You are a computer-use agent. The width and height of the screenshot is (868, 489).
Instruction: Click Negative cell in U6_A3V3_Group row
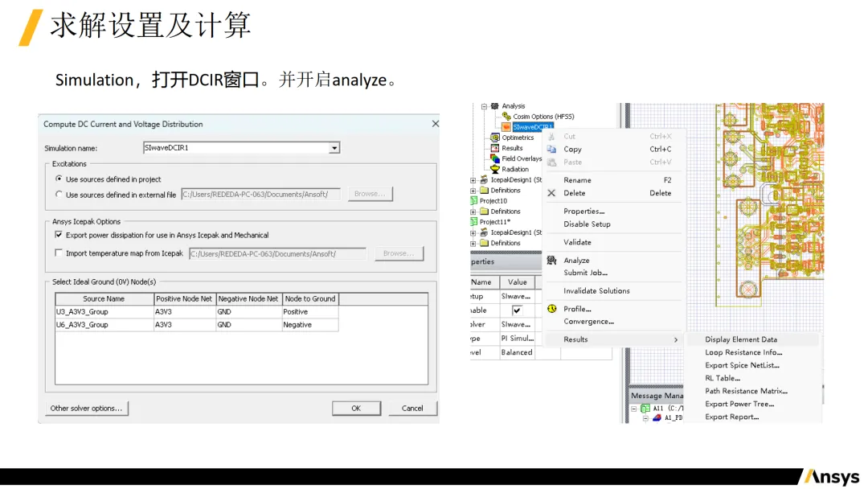(310, 324)
